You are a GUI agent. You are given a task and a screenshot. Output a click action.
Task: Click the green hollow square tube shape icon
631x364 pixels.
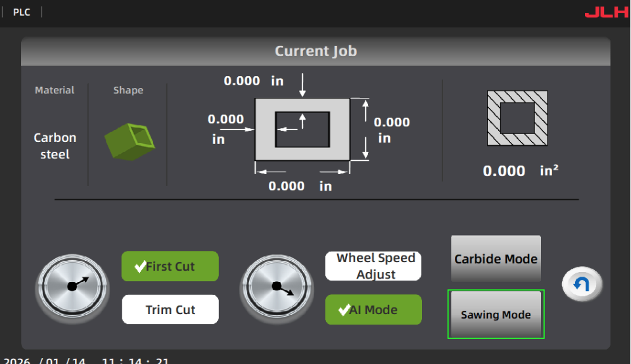[129, 140]
